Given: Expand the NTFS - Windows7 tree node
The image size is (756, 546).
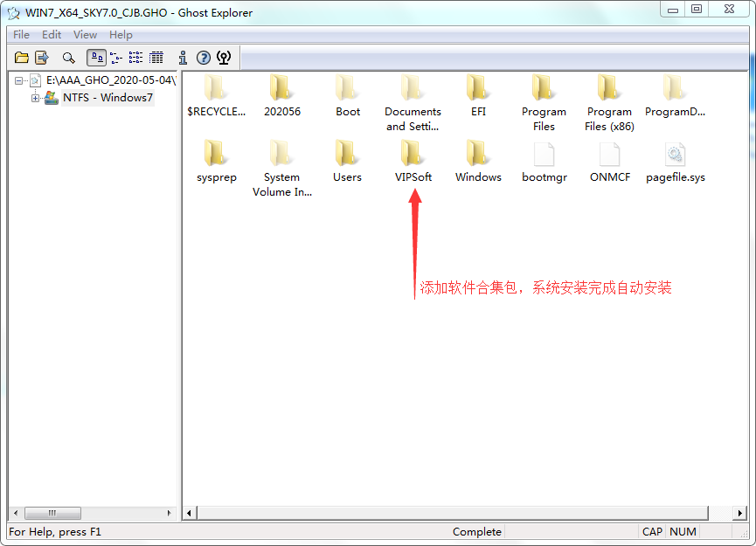Looking at the screenshot, I should [35, 99].
